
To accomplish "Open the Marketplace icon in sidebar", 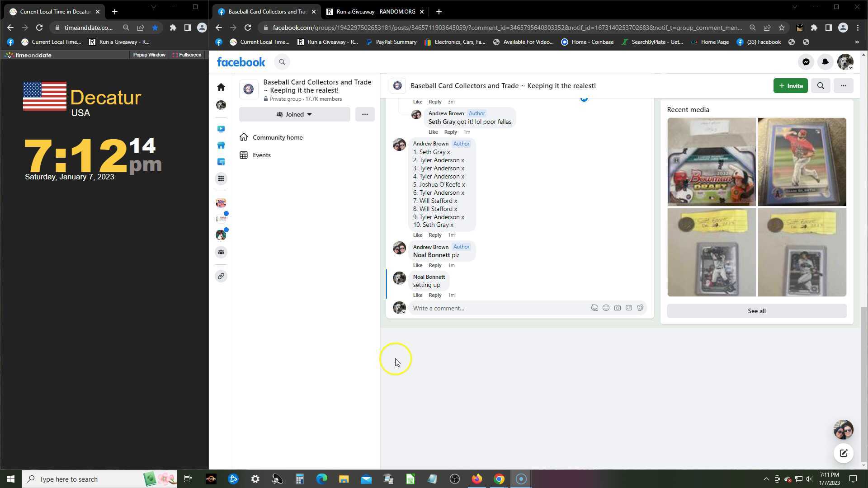I will [221, 145].
